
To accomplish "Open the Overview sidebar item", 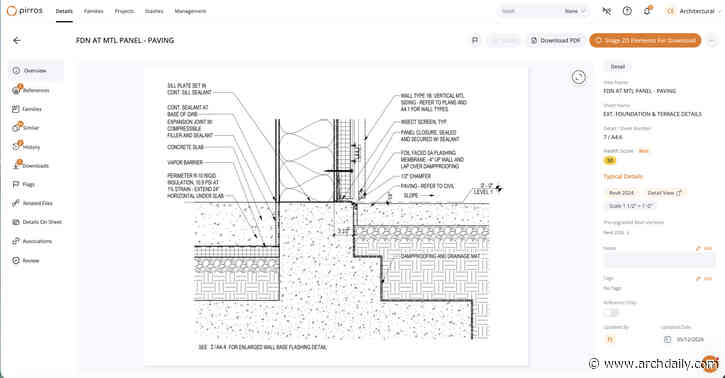I will click(x=36, y=71).
